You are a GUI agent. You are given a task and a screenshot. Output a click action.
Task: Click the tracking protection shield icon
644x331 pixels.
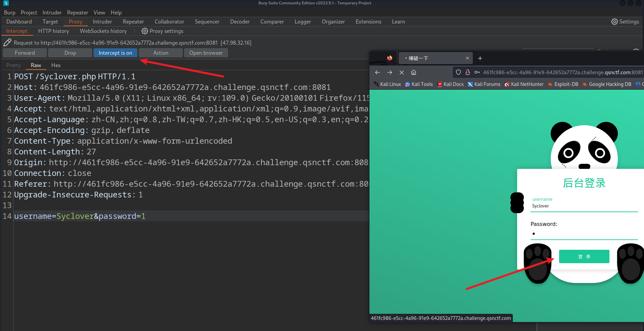(x=458, y=72)
